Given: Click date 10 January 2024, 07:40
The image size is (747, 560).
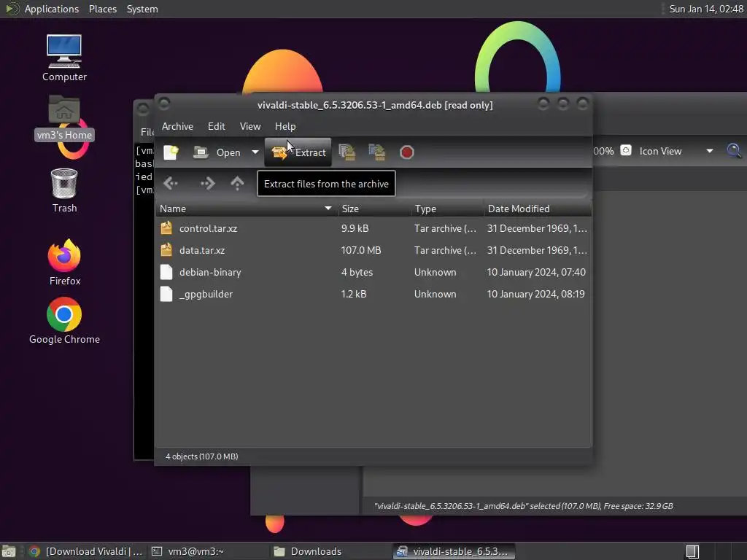Looking at the screenshot, I should [536, 273].
